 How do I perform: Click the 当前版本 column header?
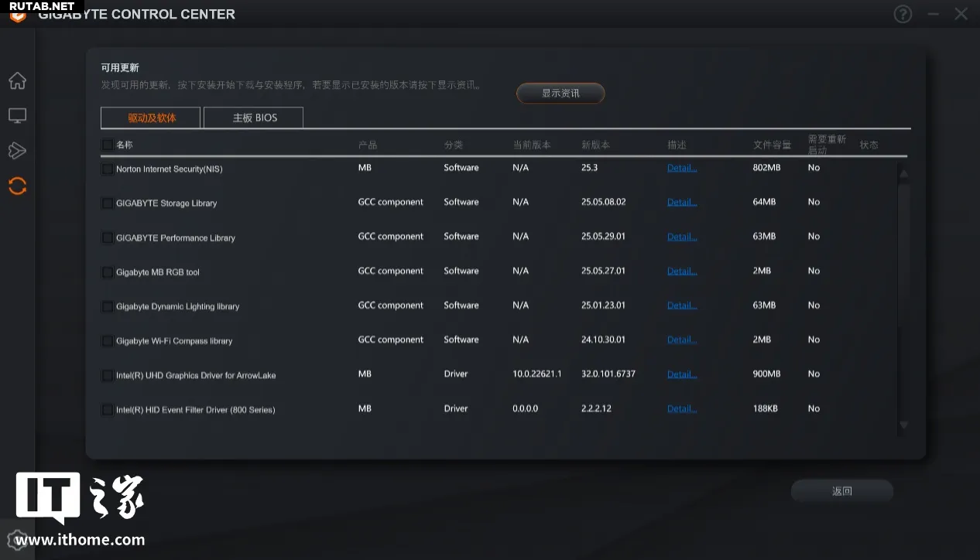tap(532, 145)
